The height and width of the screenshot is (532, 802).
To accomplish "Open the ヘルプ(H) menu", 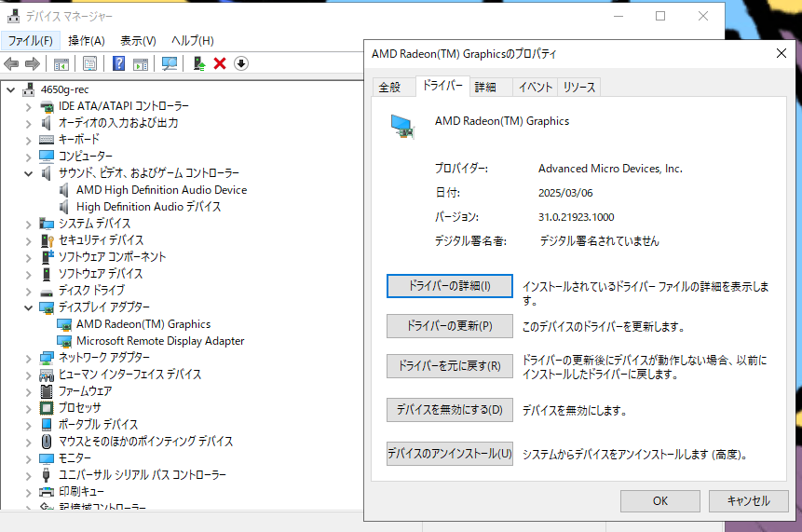I will point(192,40).
